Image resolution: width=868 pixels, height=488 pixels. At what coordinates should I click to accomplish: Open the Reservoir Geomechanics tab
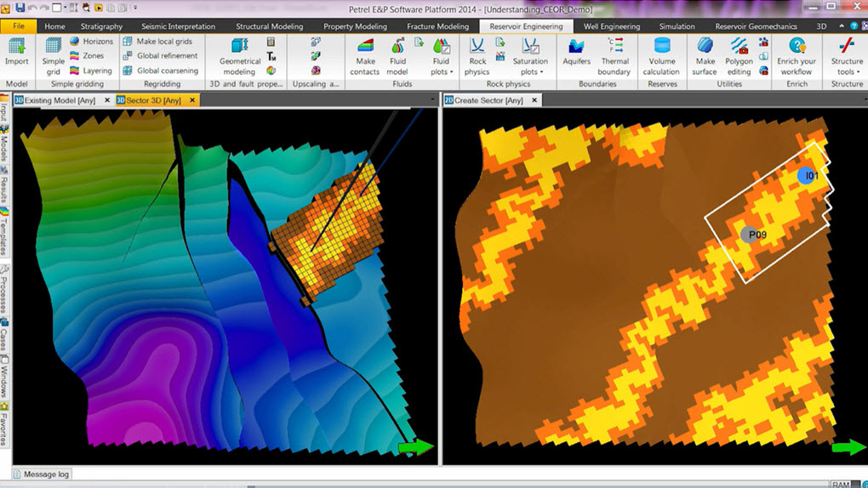(x=756, y=26)
